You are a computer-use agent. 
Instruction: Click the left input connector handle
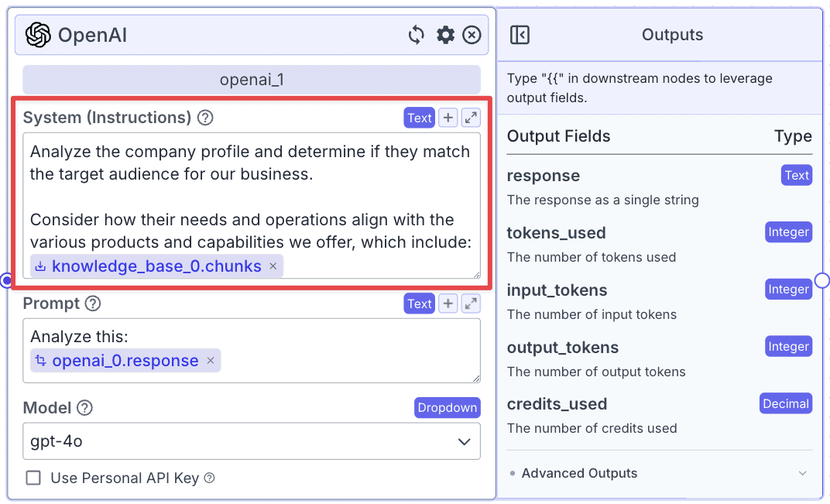(6, 280)
